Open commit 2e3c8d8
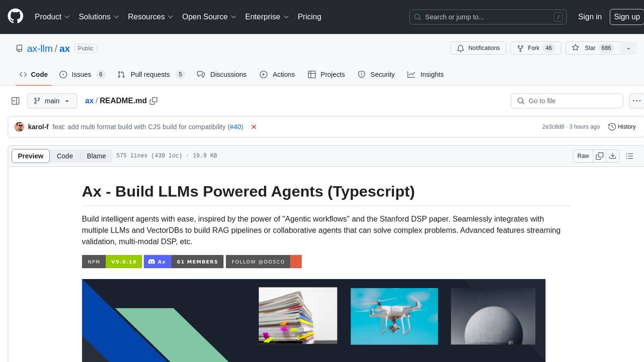The width and height of the screenshot is (644, 362). [x=553, y=127]
